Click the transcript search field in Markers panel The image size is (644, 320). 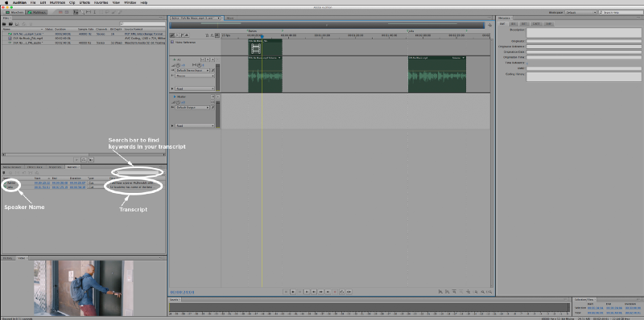click(137, 172)
